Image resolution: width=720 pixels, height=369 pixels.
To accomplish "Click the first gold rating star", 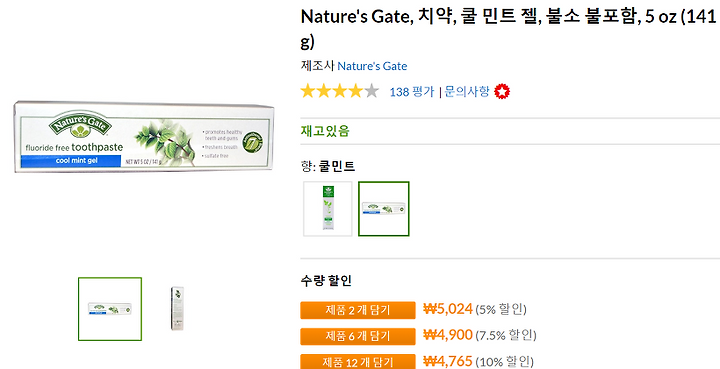I will [308, 91].
